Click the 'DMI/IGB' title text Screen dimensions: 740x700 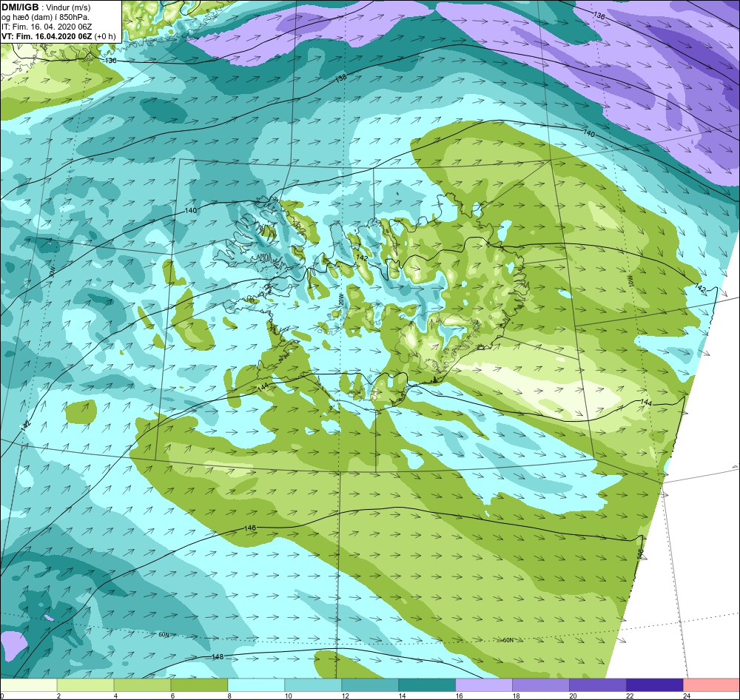20,7
